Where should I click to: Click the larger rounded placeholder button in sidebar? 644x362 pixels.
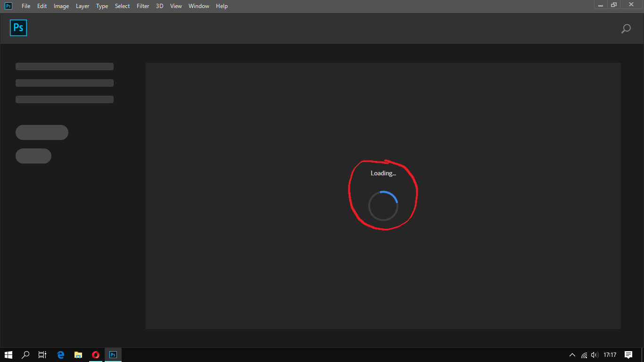click(x=42, y=132)
